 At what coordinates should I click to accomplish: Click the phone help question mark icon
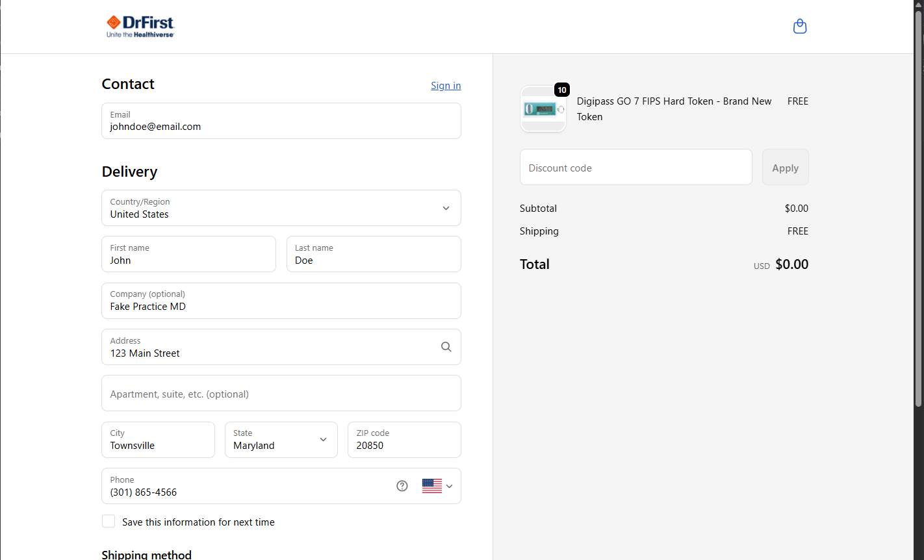402,486
